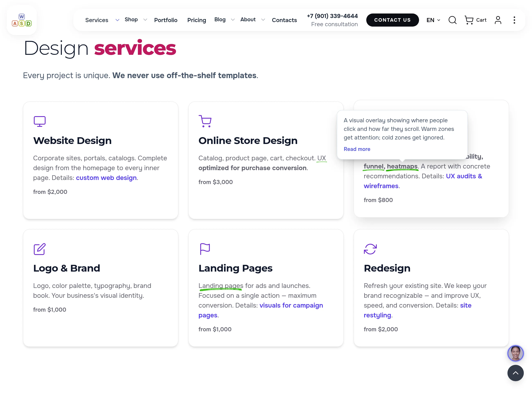Go to the Pricing page

(x=197, y=20)
